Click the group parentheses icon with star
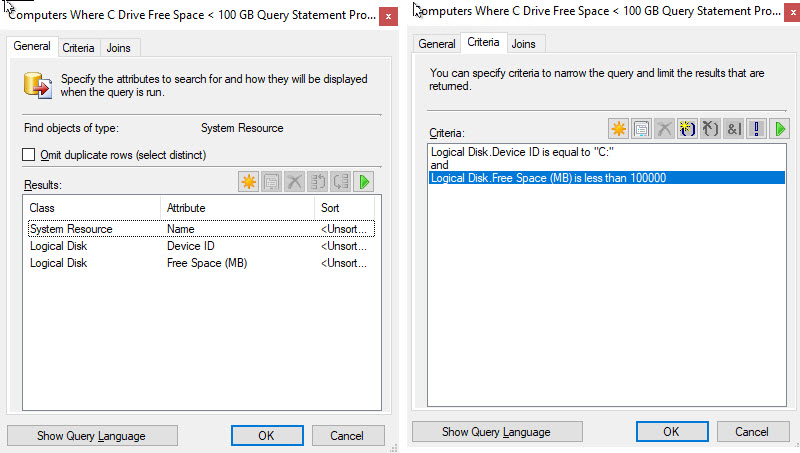 [687, 129]
